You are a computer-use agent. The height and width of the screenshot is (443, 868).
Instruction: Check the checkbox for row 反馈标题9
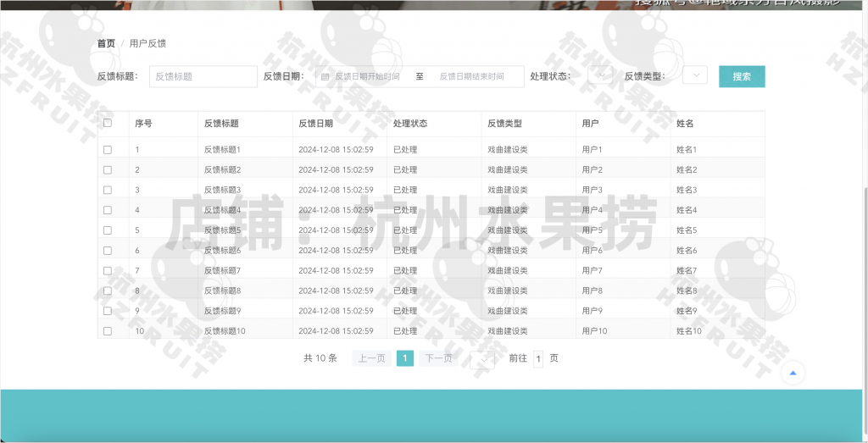[x=108, y=311]
